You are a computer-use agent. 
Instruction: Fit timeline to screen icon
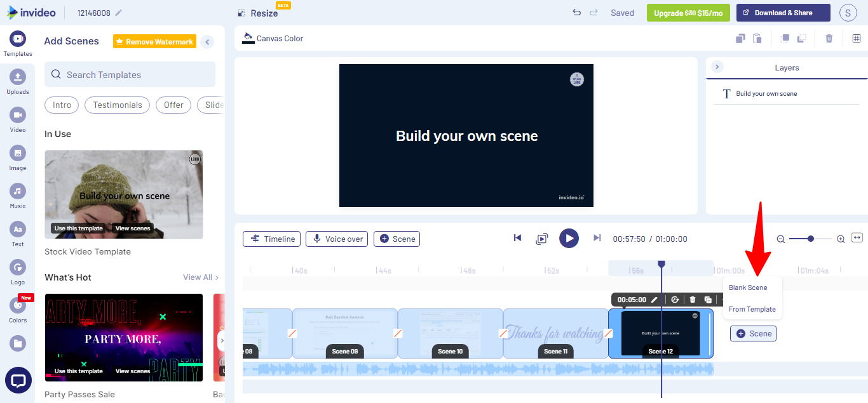pyautogui.click(x=857, y=238)
